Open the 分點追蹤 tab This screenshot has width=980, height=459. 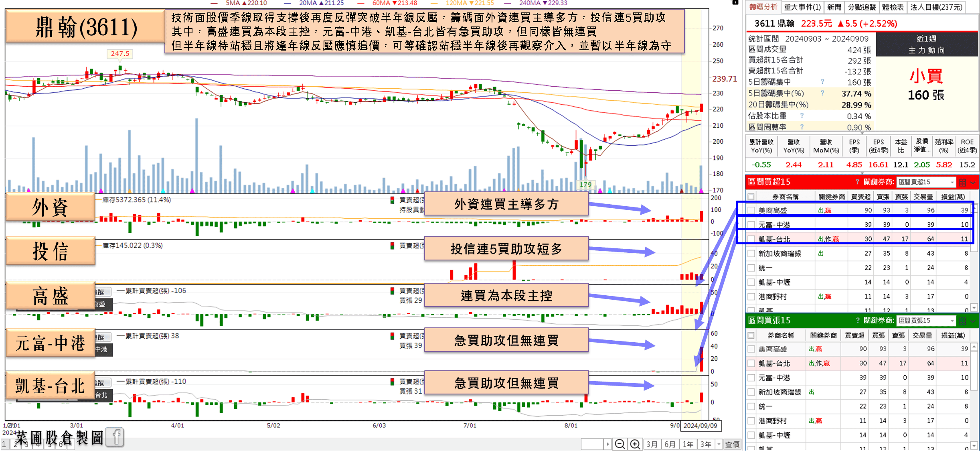click(862, 7)
